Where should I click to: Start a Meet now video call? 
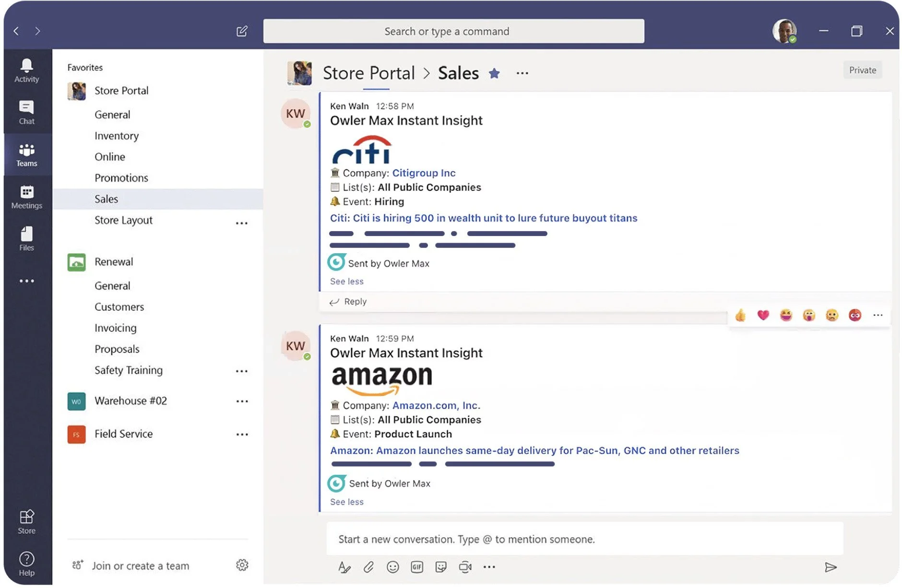465,567
